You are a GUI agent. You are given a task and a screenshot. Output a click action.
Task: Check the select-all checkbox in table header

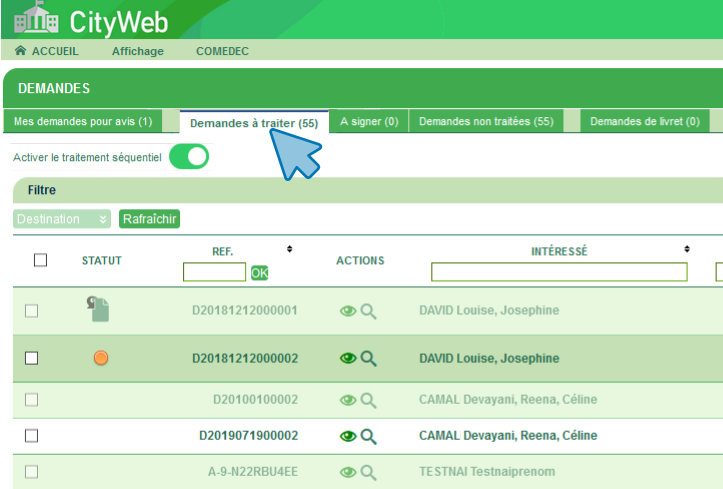tap(41, 260)
